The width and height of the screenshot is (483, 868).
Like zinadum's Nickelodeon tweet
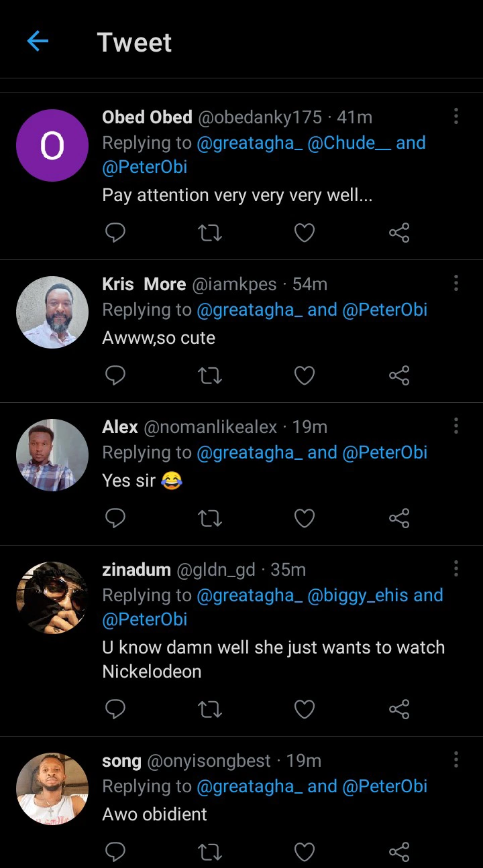point(305,709)
